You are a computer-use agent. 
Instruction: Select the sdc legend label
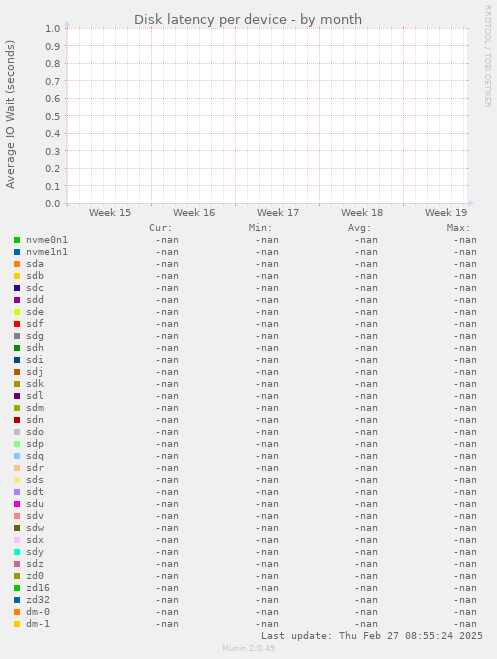coord(35,288)
